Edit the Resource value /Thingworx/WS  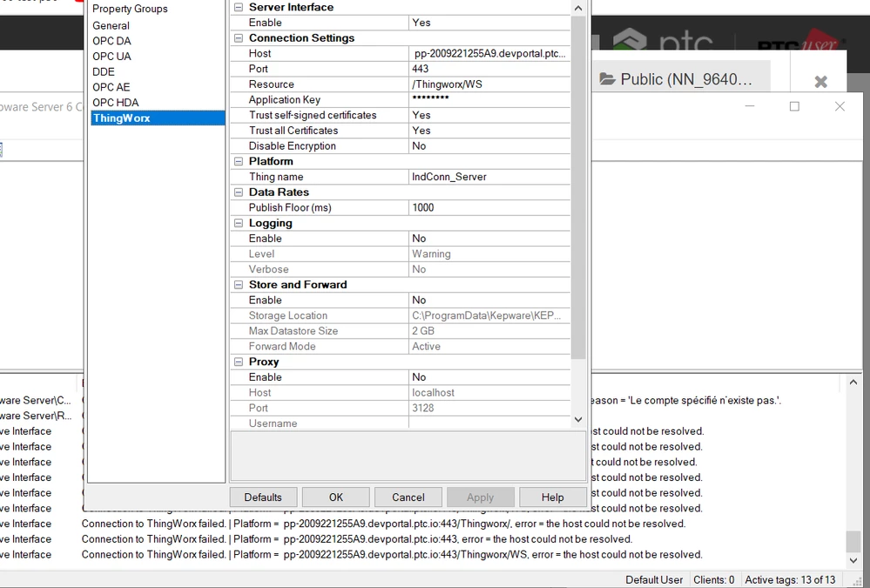pos(489,84)
